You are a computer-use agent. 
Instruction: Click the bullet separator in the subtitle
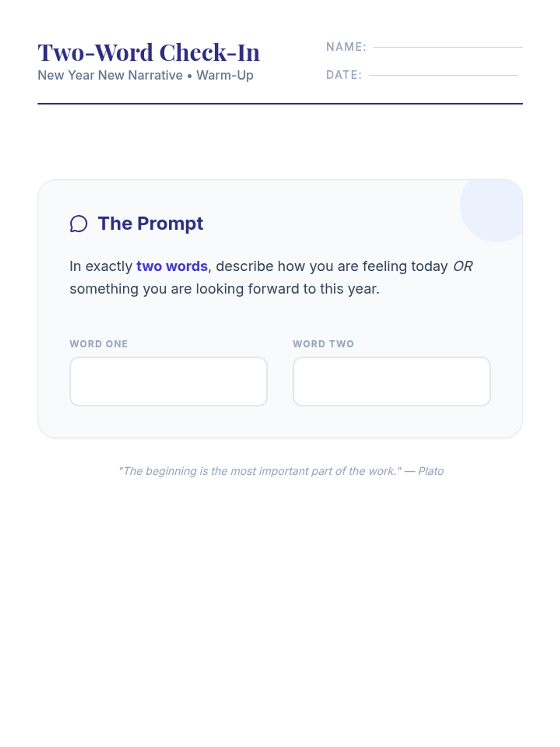click(189, 76)
